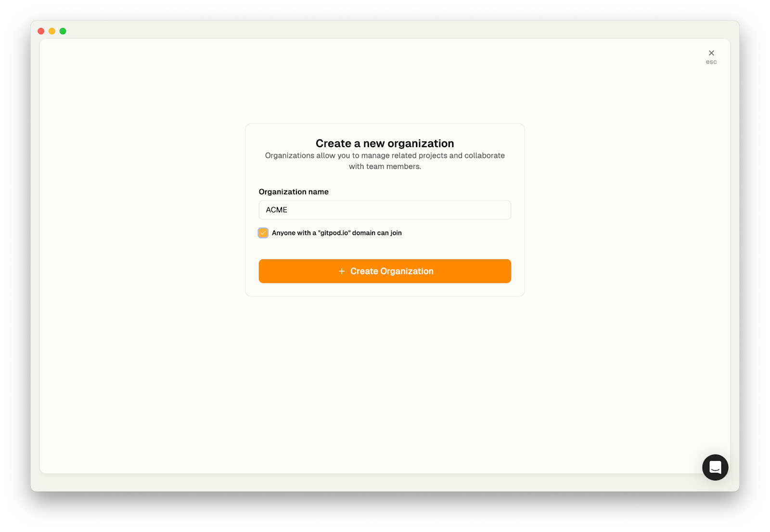Image resolution: width=770 pixels, height=532 pixels.
Task: Click the "Organization name" field label
Action: [x=294, y=191]
